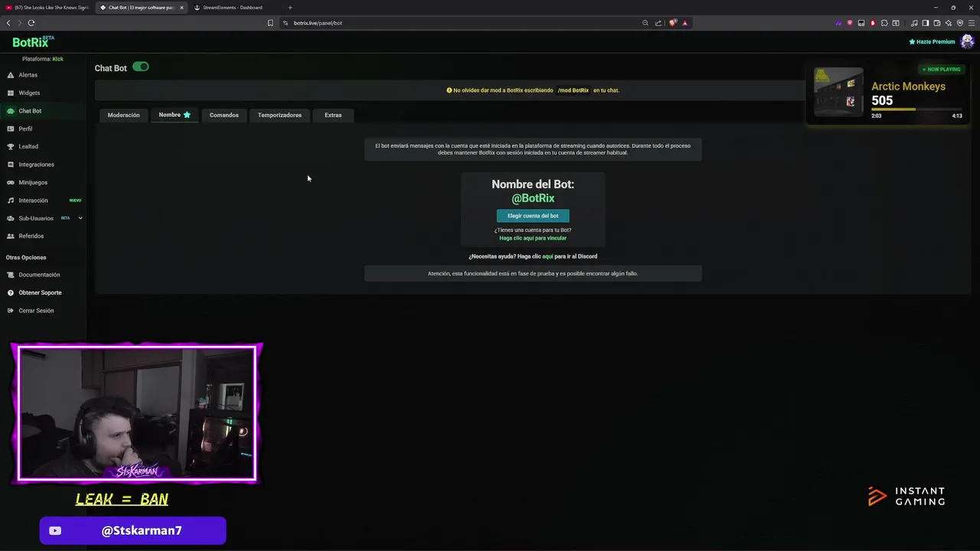This screenshot has height=551, width=980.
Task: Switch to StreamElements Dashboard browser tab
Action: pyautogui.click(x=232, y=8)
